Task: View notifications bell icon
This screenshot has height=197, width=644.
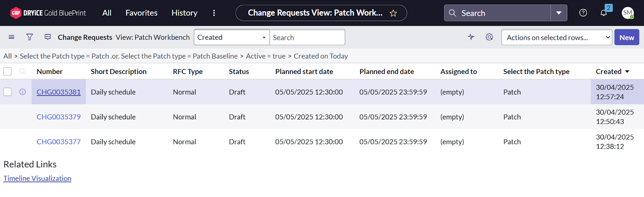Action: [603, 13]
